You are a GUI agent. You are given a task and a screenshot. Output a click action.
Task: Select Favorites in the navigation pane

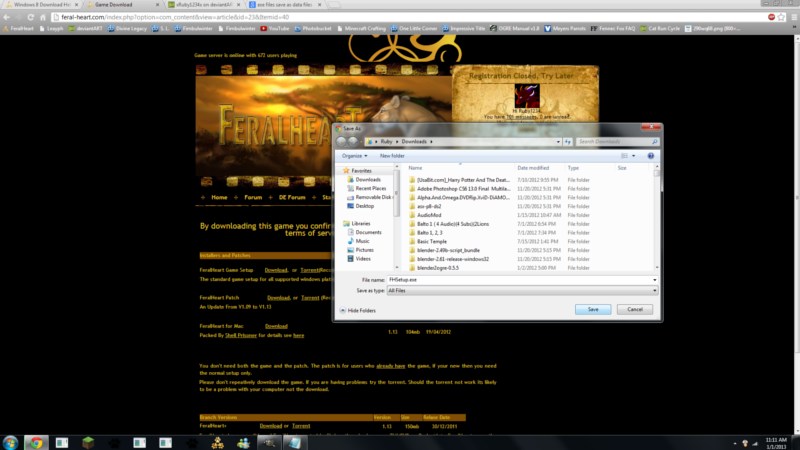[x=361, y=170]
